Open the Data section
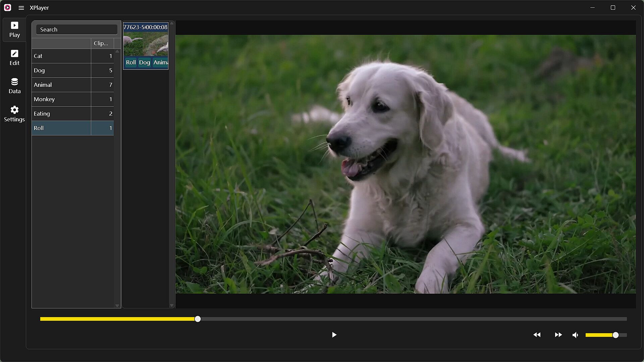This screenshot has width=644, height=362. pos(14,86)
